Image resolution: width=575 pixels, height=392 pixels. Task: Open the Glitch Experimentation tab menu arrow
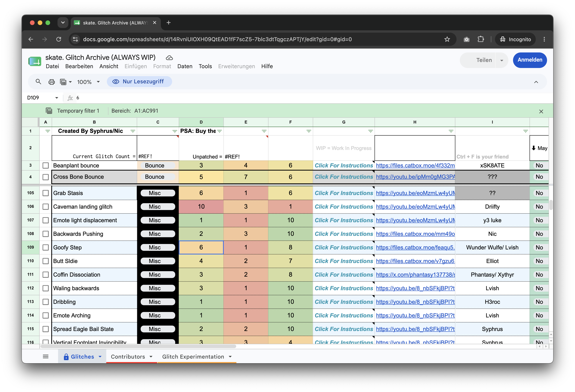click(x=230, y=357)
